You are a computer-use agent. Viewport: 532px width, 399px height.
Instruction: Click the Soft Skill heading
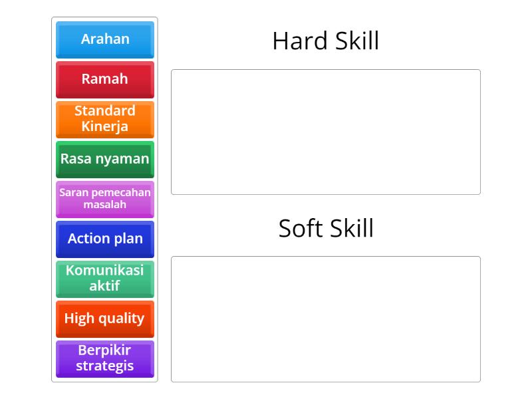pyautogui.click(x=325, y=229)
